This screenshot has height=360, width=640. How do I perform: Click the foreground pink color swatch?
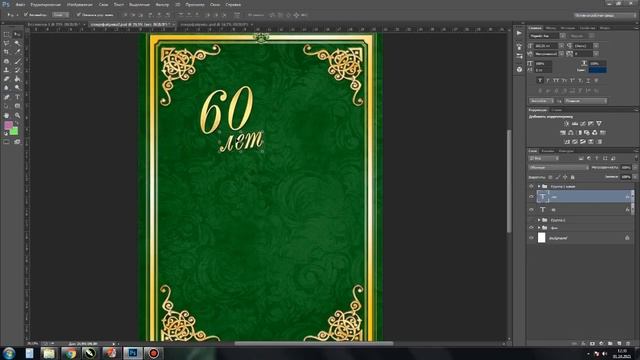[x=8, y=125]
